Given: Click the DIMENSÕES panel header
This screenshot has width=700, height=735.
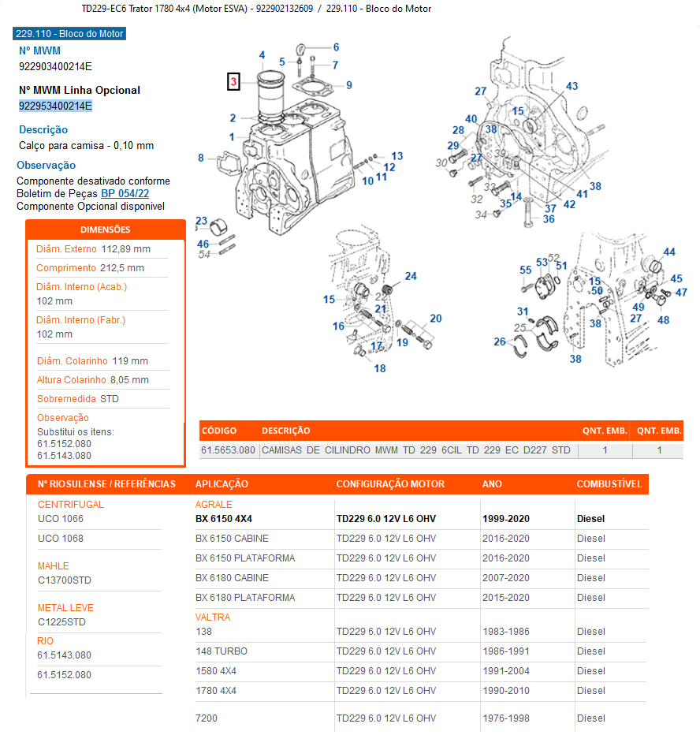Looking at the screenshot, I should click(106, 229).
